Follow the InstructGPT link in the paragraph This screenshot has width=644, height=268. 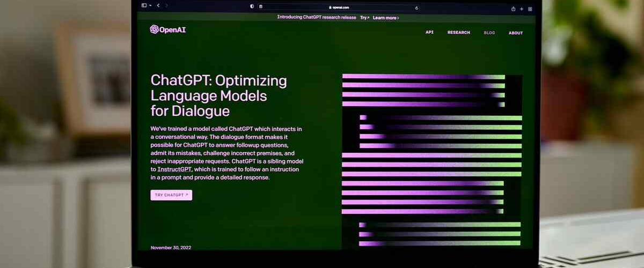(174, 169)
